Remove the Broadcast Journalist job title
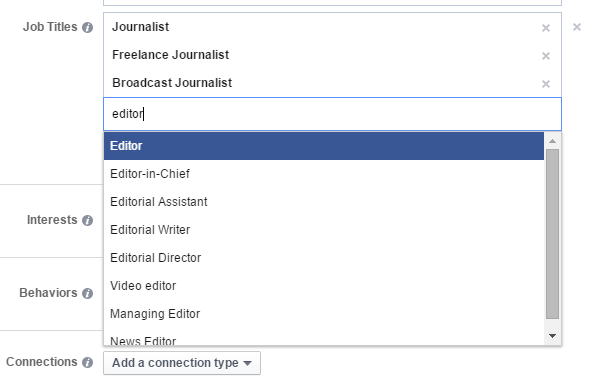Screen dimensions: 598x386 (x=546, y=84)
